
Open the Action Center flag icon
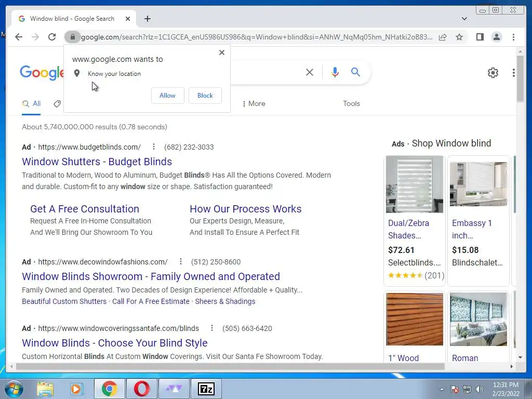[455, 389]
